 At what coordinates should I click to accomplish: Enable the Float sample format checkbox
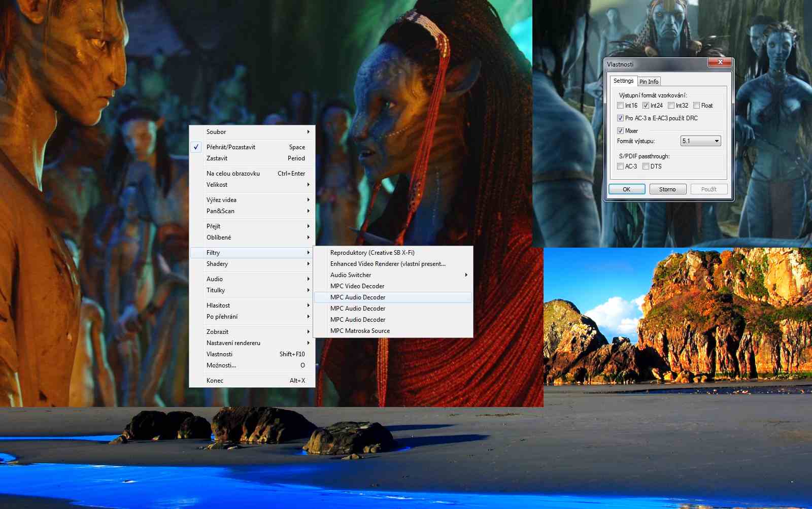pyautogui.click(x=696, y=106)
